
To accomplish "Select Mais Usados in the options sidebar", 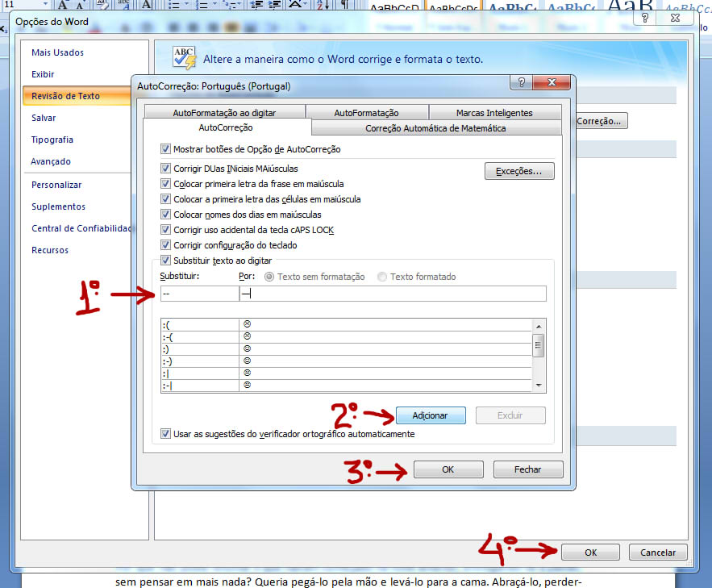I will tap(58, 52).
